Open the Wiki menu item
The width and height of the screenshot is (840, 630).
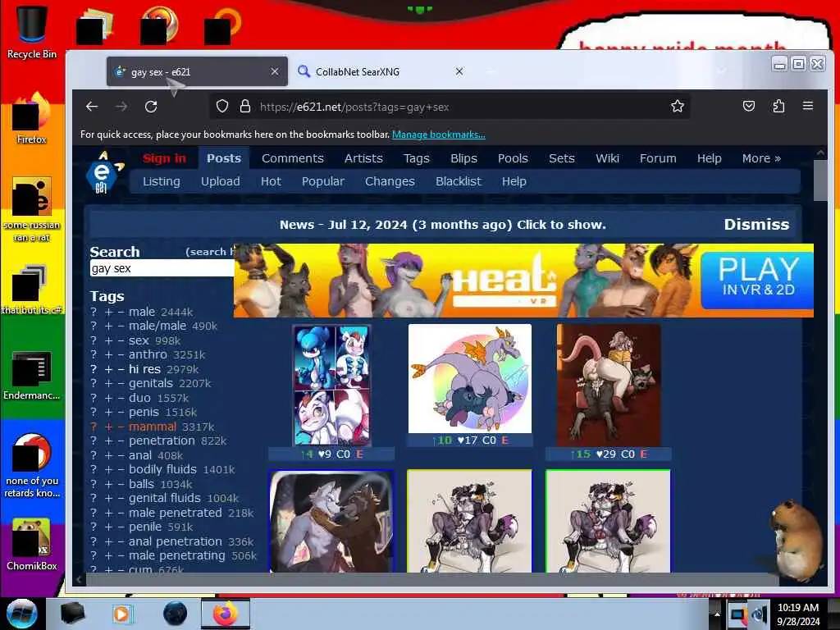[x=607, y=158]
